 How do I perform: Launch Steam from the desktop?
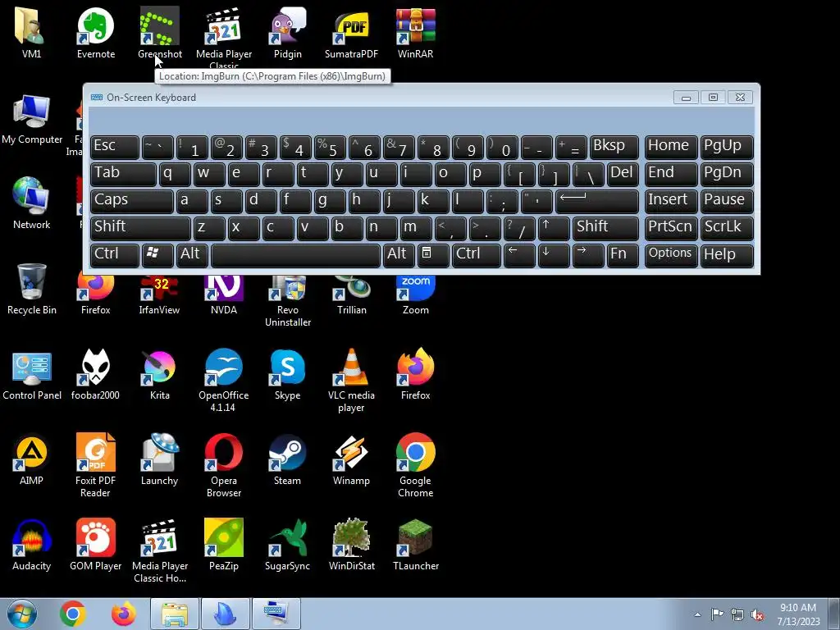tap(288, 459)
